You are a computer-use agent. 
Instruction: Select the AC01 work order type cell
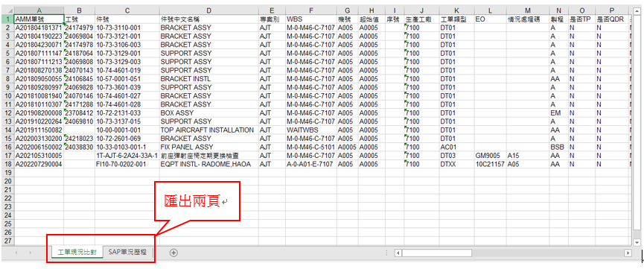pos(456,148)
